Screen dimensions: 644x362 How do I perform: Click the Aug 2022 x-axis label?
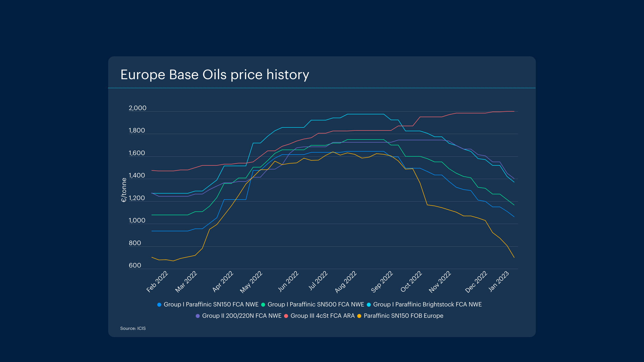(x=346, y=282)
